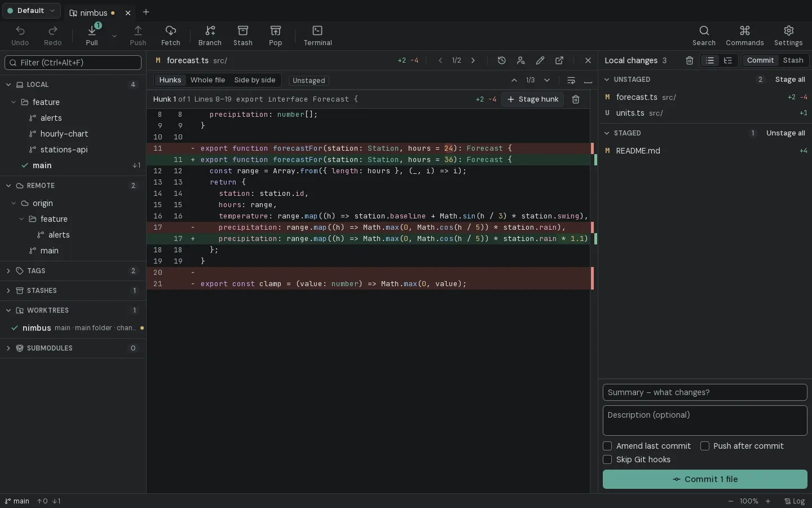Fetch from remote using Fetch icon

(x=171, y=35)
